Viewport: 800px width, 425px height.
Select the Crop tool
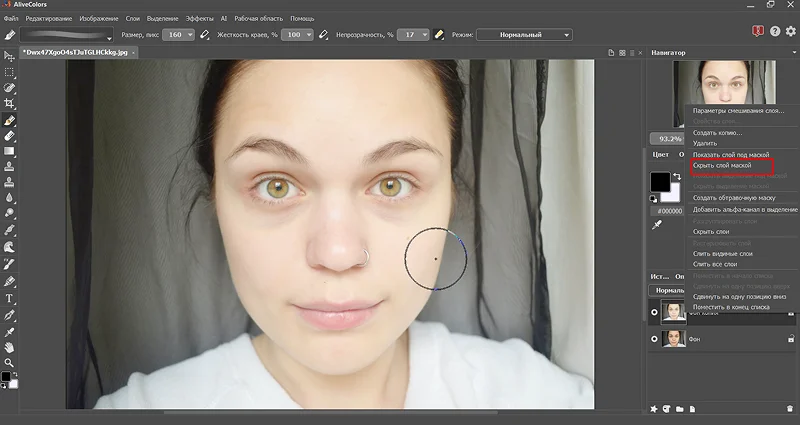point(9,104)
